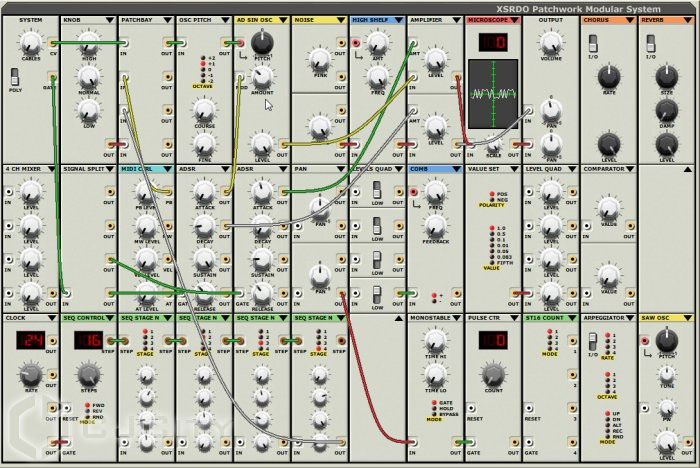
Task: Click the PULSE CTR counter display
Action: point(493,341)
